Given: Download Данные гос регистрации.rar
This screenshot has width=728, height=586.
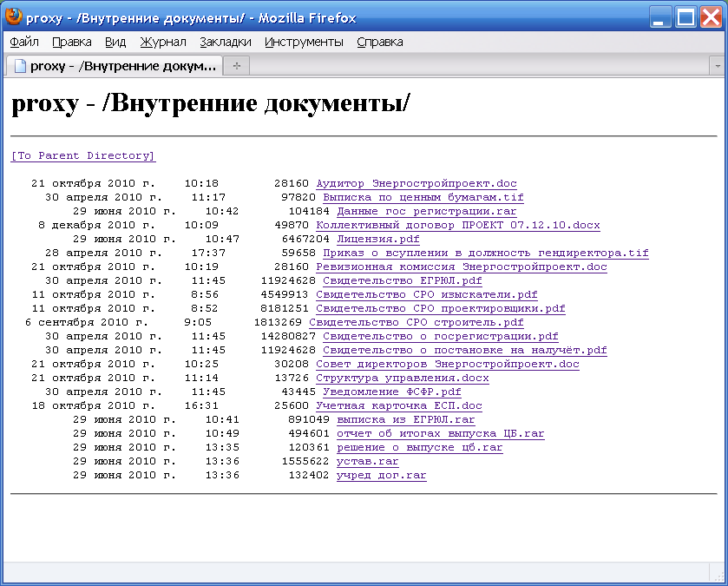Looking at the screenshot, I should coord(427,211).
